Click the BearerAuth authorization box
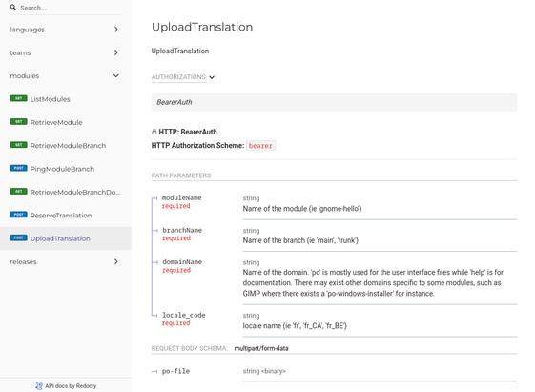Image resolution: width=535 pixels, height=392 pixels. 334,102
